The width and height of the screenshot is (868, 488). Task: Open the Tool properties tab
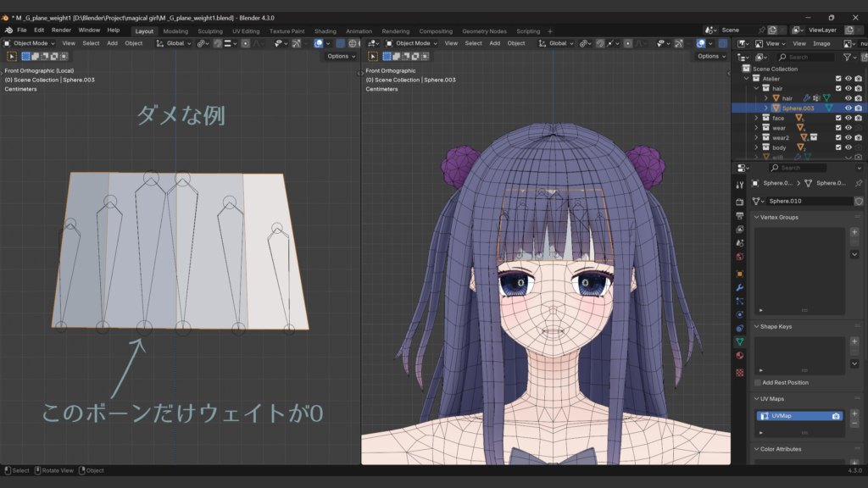[740, 185]
